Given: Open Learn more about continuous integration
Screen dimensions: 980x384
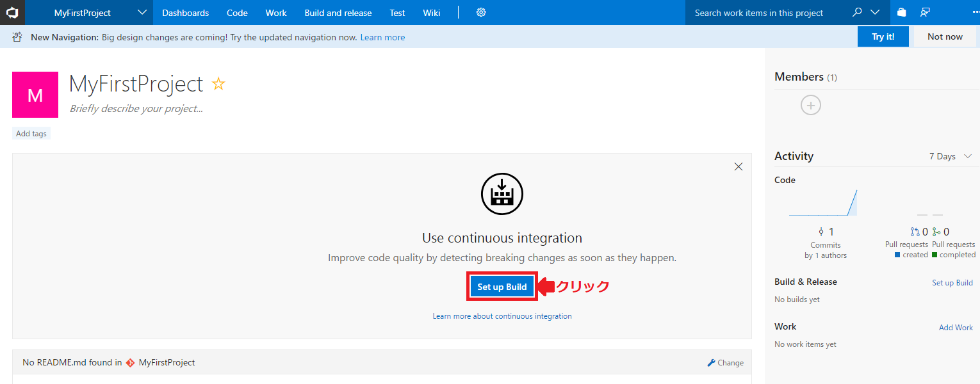Looking at the screenshot, I should coord(502,316).
